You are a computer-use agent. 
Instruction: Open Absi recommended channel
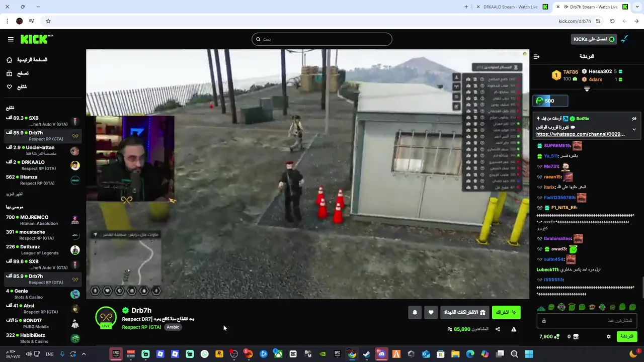pos(43,309)
